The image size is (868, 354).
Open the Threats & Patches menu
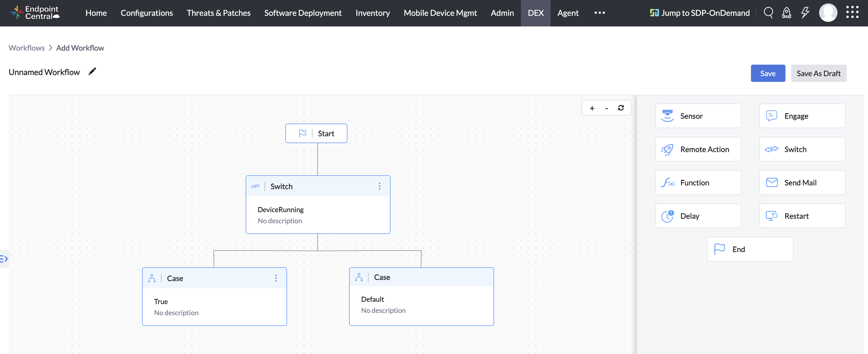click(x=219, y=13)
